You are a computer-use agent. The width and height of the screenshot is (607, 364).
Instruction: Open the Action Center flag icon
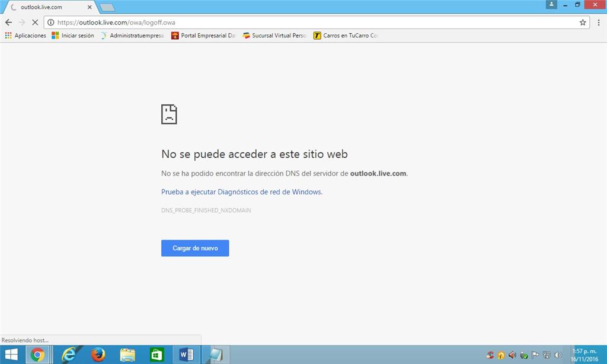[535, 355]
